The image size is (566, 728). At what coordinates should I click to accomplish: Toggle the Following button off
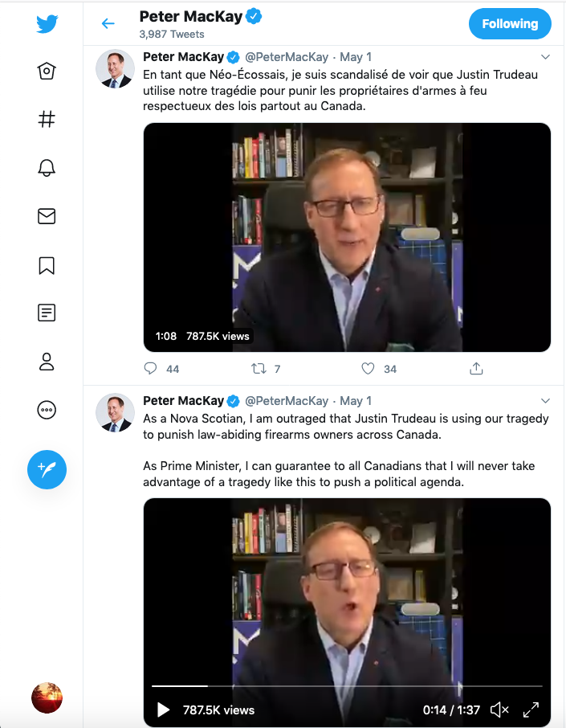(510, 24)
